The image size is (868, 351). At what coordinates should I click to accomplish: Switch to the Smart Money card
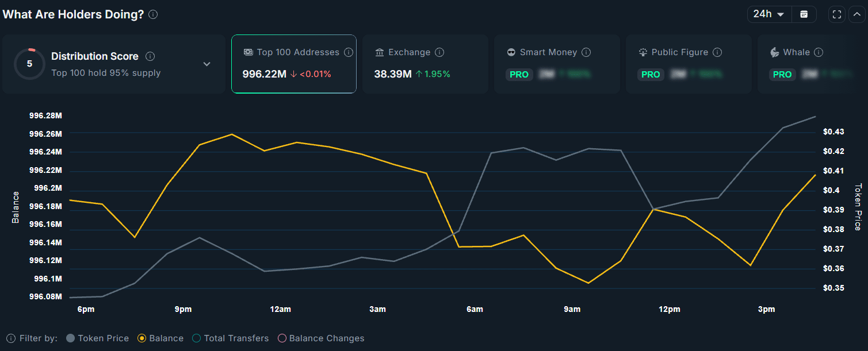(557, 63)
